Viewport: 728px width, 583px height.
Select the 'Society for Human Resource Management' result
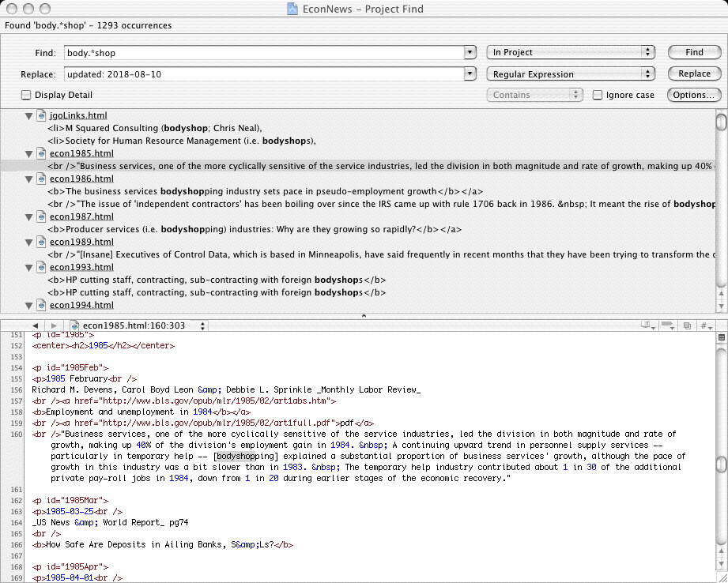point(182,141)
